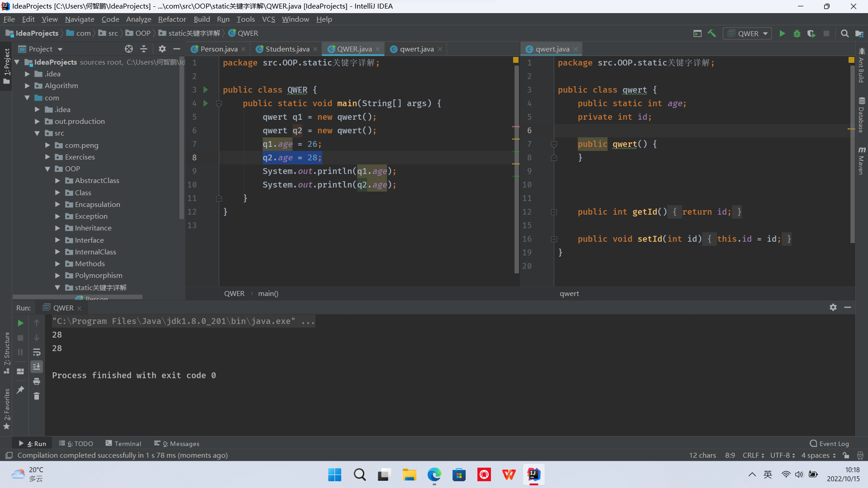Collapse the OOP folder in project tree
This screenshot has width=868, height=488.
point(47,169)
